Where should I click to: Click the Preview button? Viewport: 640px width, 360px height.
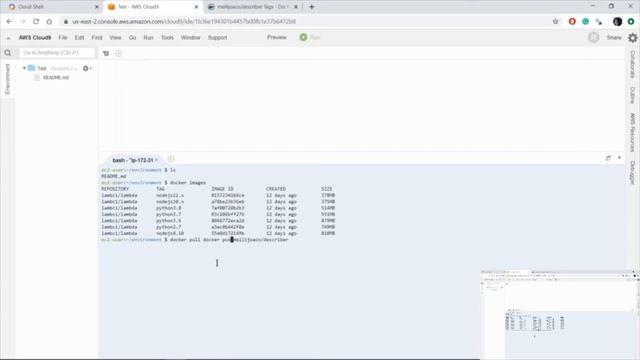pos(277,37)
